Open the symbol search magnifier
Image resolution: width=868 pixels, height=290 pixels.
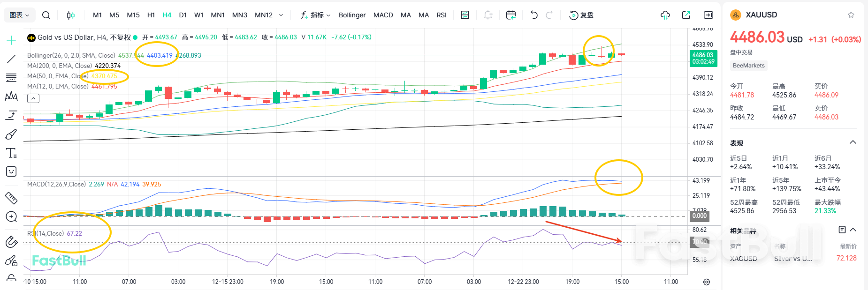pyautogui.click(x=46, y=15)
